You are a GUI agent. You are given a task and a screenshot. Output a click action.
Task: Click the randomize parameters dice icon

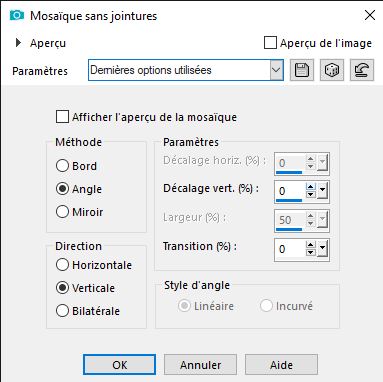(332, 70)
